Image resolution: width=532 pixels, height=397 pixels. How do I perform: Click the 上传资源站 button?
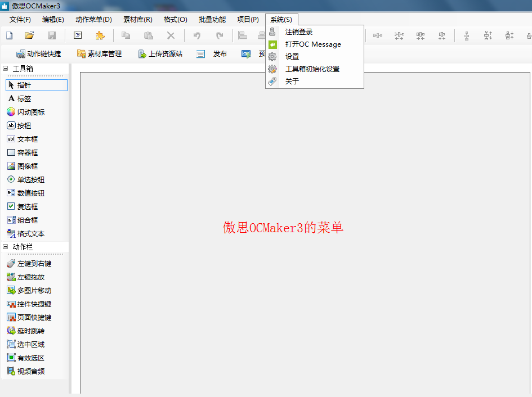pyautogui.click(x=160, y=54)
